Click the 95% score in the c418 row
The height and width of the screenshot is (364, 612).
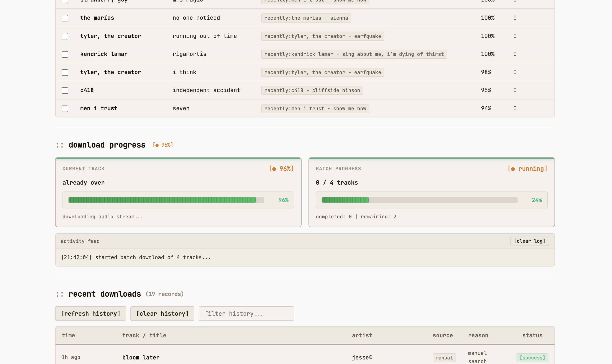tap(486, 90)
